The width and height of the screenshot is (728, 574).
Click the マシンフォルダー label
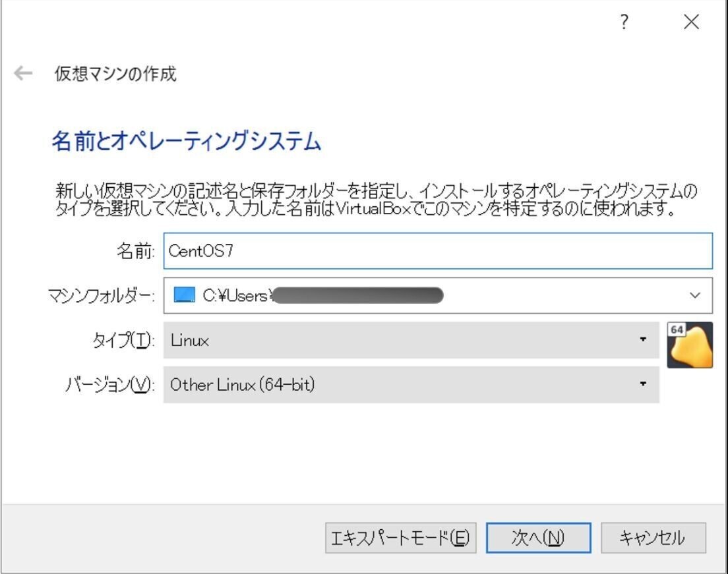point(101,296)
